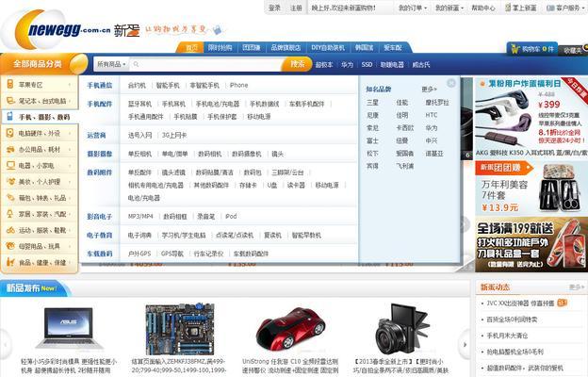This screenshot has height=377, width=588.
Task: Select the 韩国馆 navigation tab
Action: (x=364, y=48)
